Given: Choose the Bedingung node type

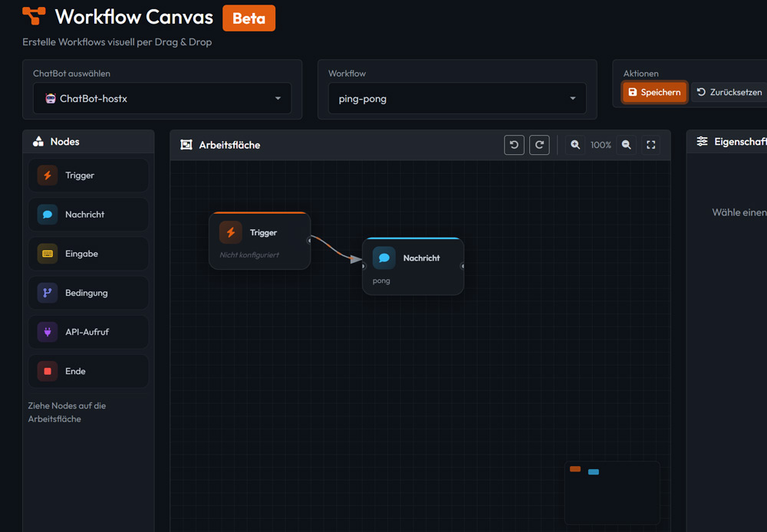Looking at the screenshot, I should (x=87, y=292).
